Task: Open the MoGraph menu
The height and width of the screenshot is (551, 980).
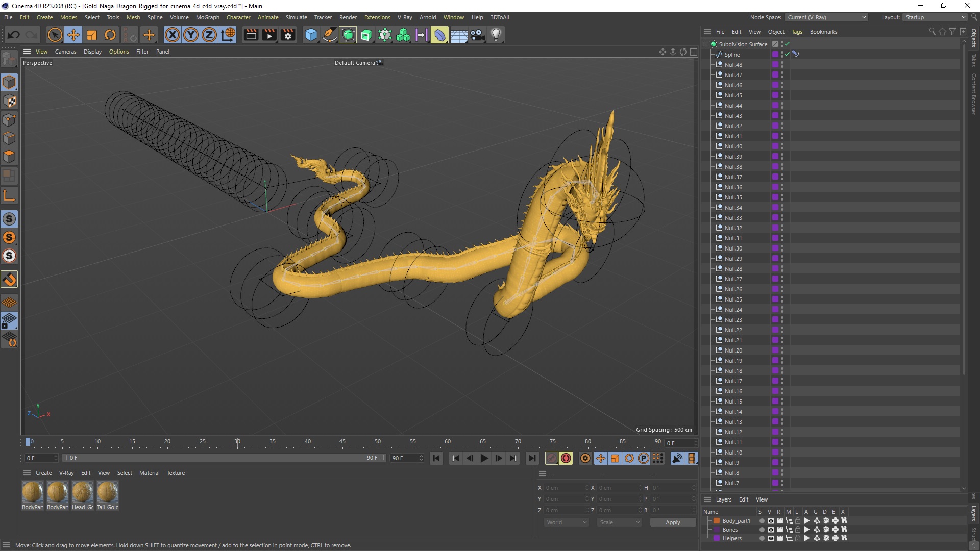Action: coord(208,17)
